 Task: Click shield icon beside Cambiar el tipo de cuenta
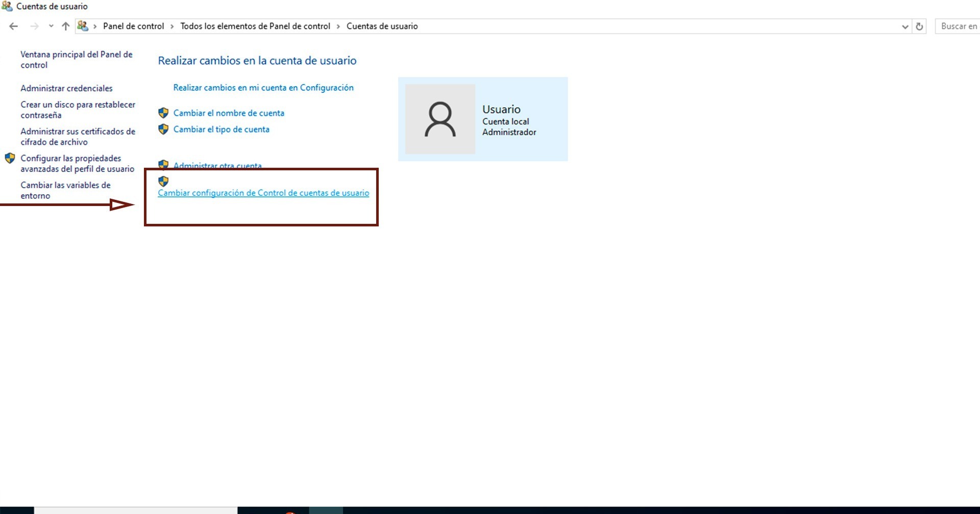point(163,130)
